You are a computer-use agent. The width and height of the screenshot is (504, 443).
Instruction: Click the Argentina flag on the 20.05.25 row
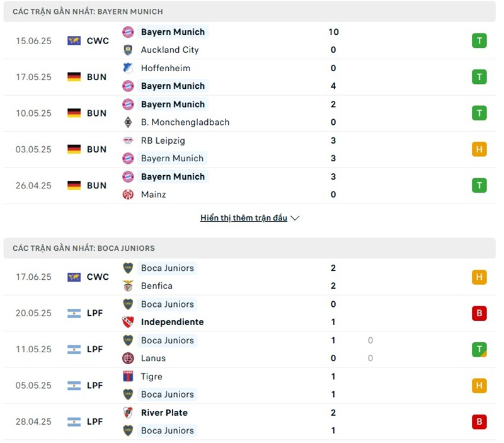coord(74,313)
